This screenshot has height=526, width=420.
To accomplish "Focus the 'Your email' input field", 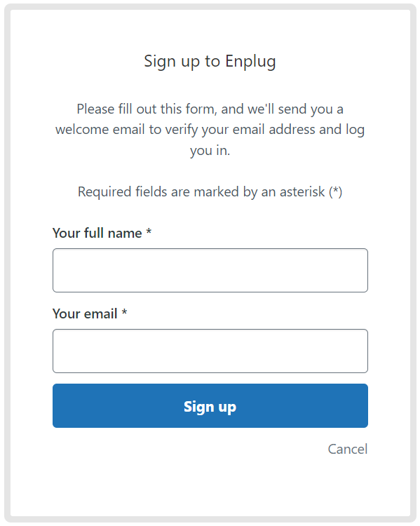I will click(210, 351).
